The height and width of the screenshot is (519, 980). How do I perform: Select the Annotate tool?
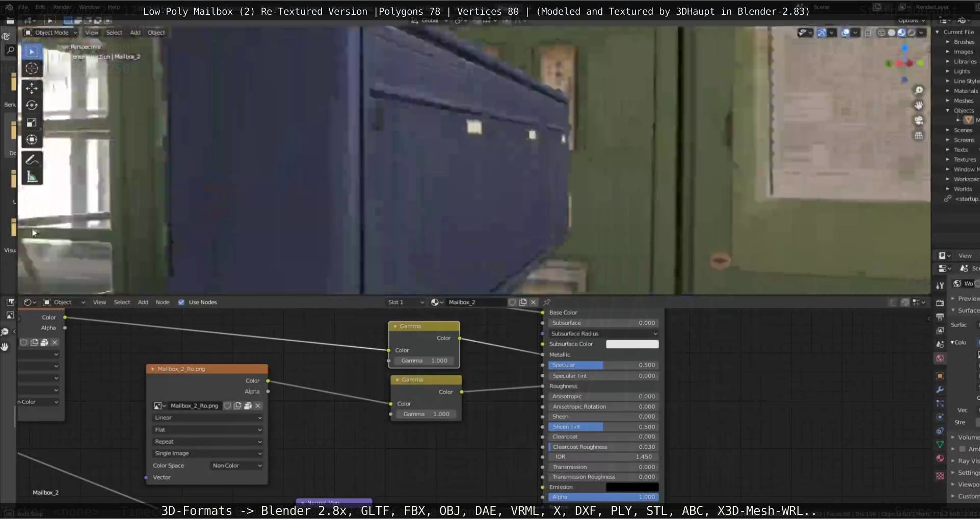pos(32,159)
